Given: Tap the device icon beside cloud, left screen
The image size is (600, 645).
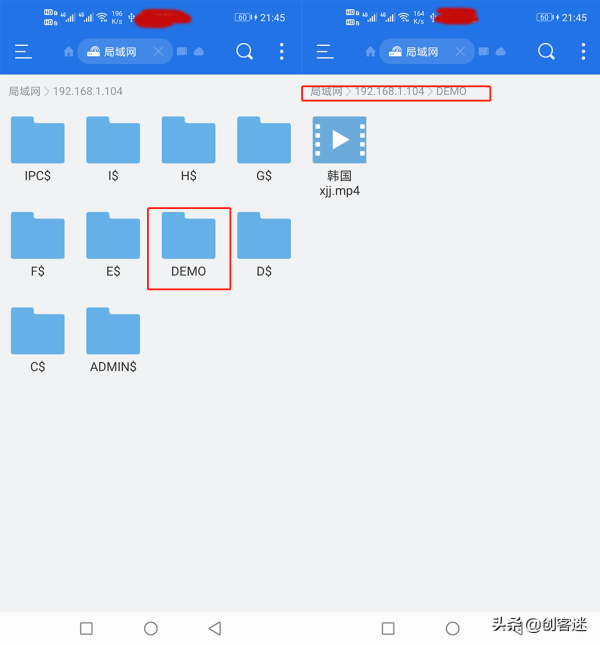Looking at the screenshot, I should click(x=182, y=51).
